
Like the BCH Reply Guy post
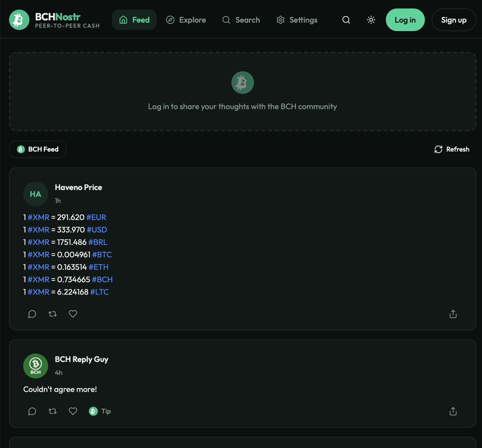click(73, 411)
